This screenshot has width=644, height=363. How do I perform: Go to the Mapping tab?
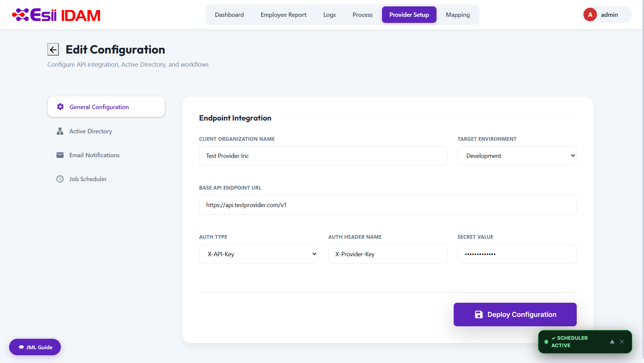[x=458, y=15]
